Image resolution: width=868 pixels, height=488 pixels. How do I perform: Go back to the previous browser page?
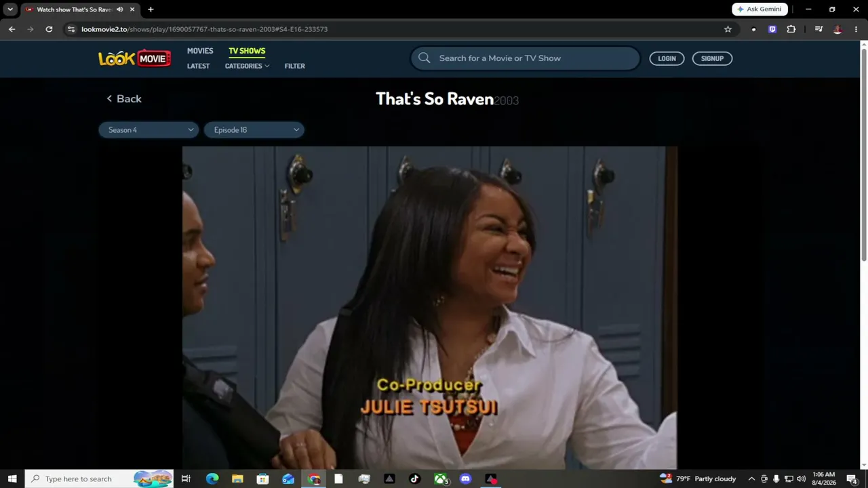(12, 29)
